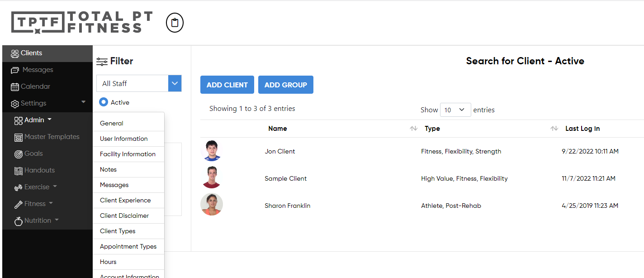Open Goals in sidebar
Image resolution: width=644 pixels, height=278 pixels.
(47, 154)
